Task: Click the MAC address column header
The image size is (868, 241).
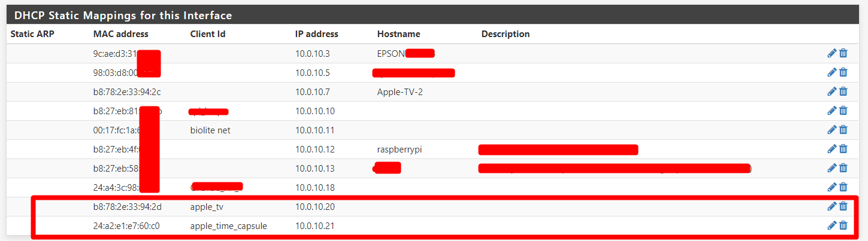Action: [x=120, y=34]
